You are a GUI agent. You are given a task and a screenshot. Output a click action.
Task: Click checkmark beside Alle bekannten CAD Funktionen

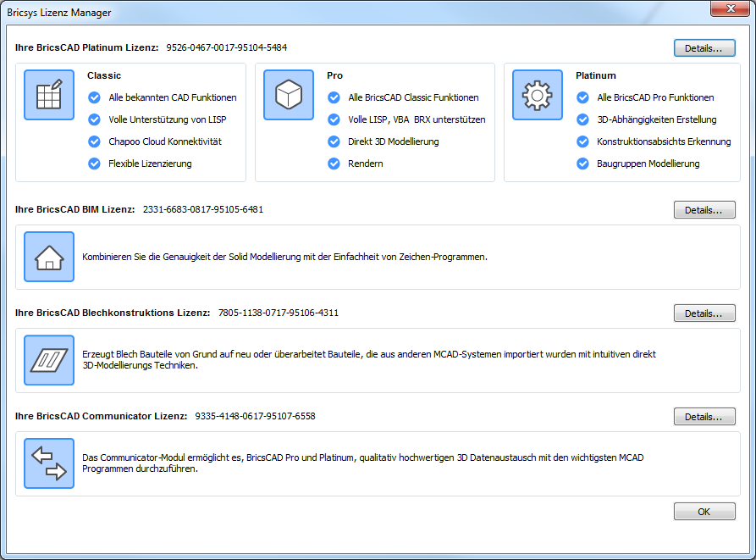(x=94, y=97)
